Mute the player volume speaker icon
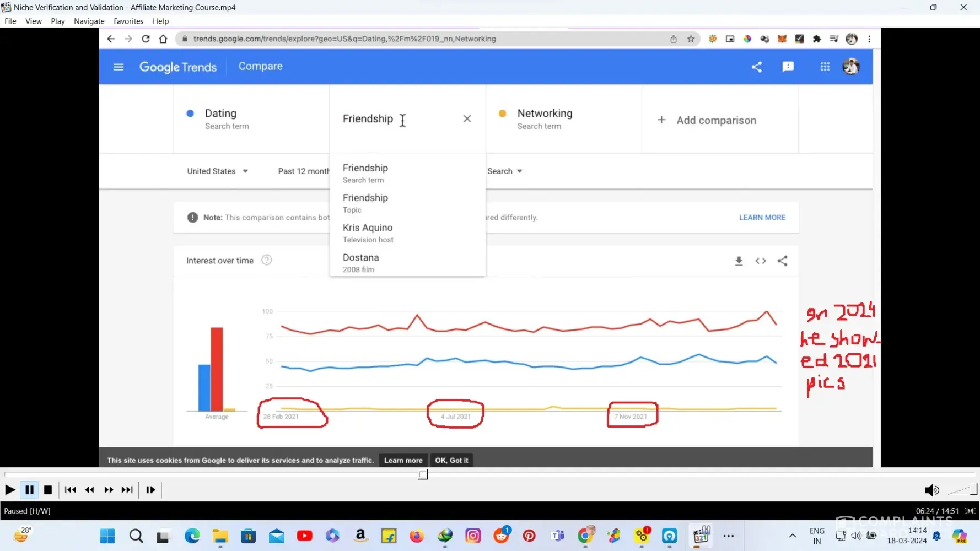The width and height of the screenshot is (980, 551). point(931,490)
